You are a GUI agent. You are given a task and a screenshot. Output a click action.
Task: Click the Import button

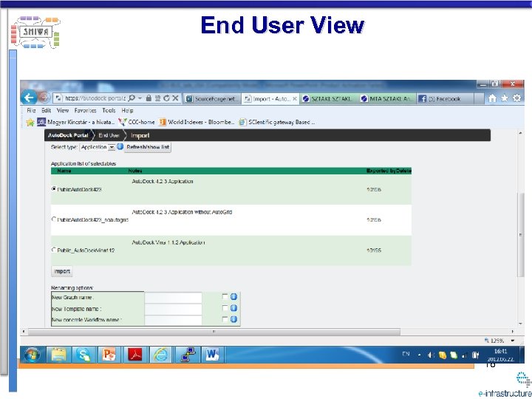[x=62, y=271]
